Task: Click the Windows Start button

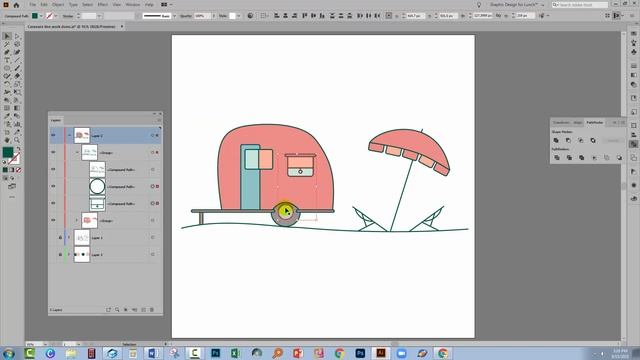Action: click(9, 353)
